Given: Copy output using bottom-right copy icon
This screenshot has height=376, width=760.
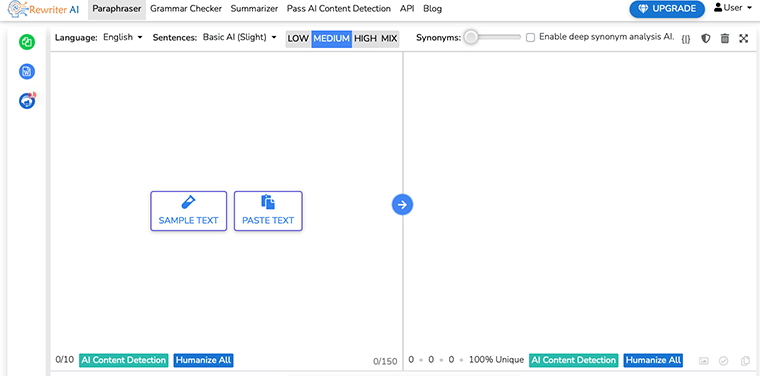Looking at the screenshot, I should pos(745,360).
